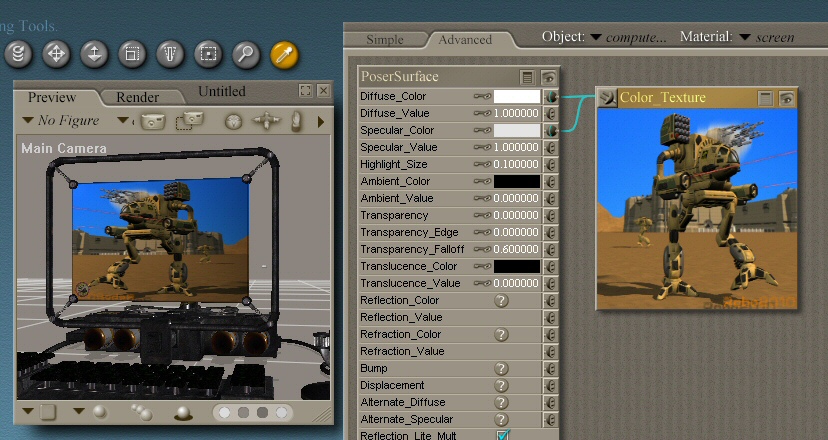Switch to the Preview tab
This screenshot has height=440, width=828.
click(x=52, y=97)
